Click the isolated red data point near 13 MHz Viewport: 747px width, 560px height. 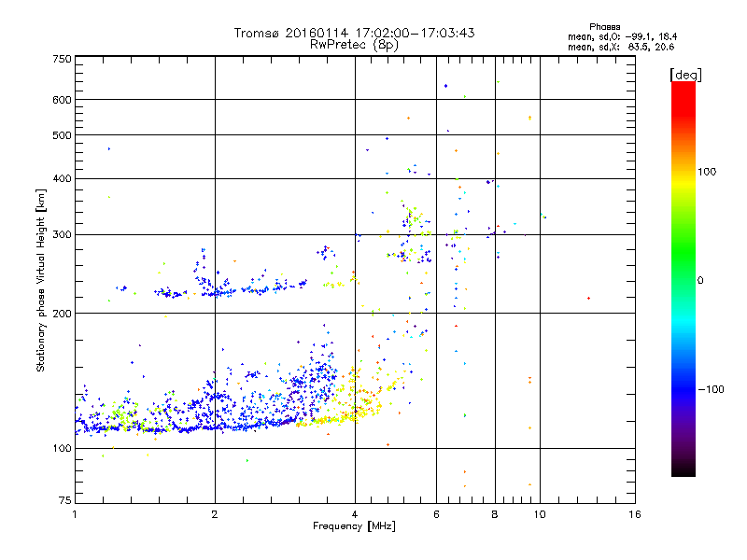click(589, 298)
